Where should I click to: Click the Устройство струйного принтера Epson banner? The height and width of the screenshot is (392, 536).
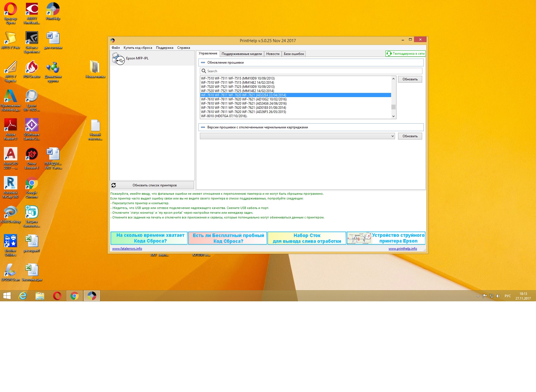coord(386,238)
